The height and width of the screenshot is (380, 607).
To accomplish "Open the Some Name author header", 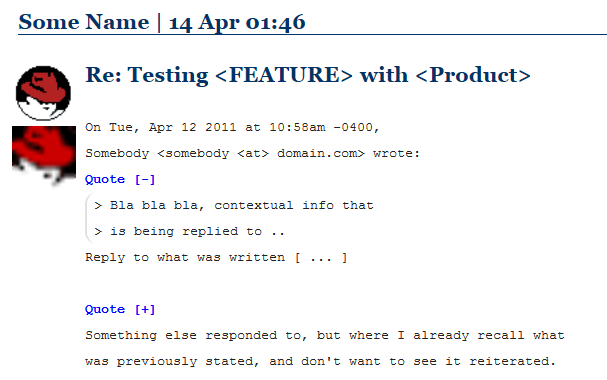I will 84,22.
